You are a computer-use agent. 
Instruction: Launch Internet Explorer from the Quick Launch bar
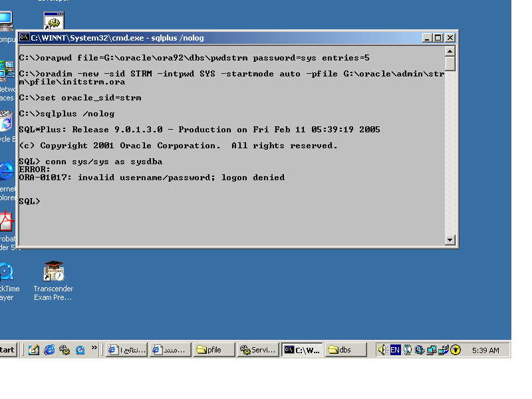tap(49, 350)
